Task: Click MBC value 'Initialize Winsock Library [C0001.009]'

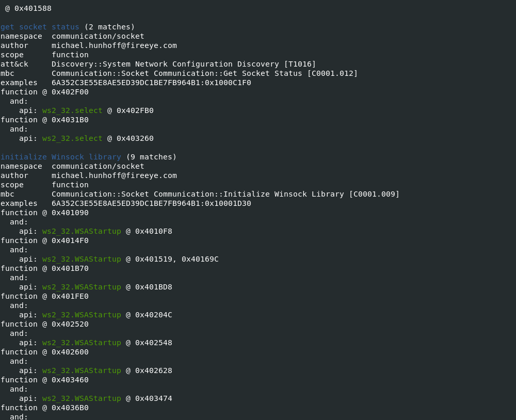Action: 311,194
